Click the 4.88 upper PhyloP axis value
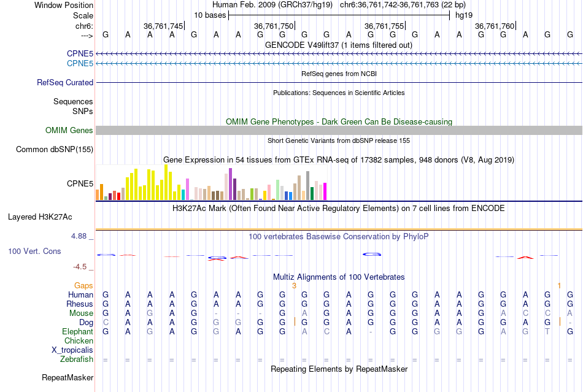Viewport: 583px width, 392px height. 79,236
